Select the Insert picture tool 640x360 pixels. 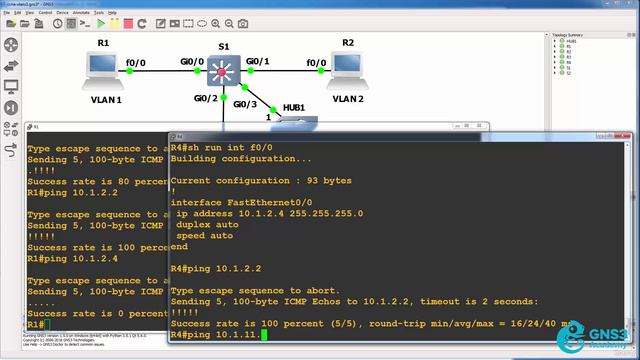(174, 24)
